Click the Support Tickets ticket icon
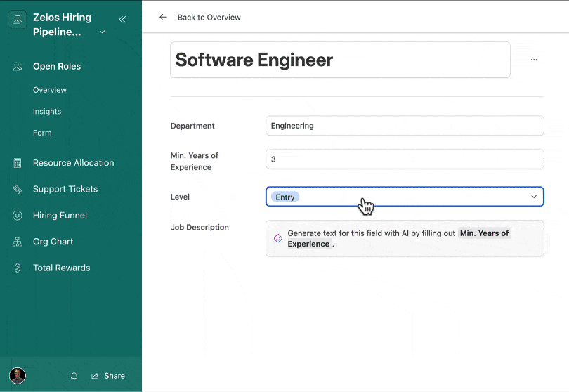The width and height of the screenshot is (569, 392). [x=17, y=189]
